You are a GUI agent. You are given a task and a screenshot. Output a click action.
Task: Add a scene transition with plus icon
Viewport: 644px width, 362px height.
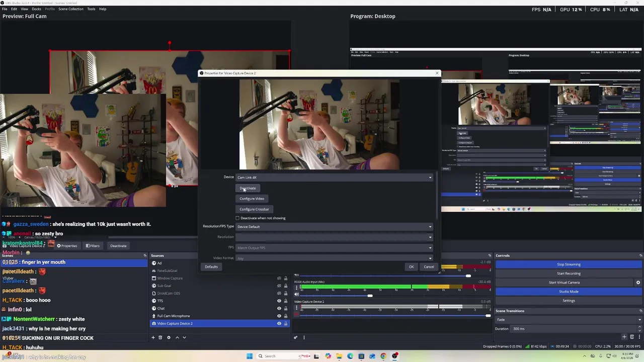pos(624,337)
